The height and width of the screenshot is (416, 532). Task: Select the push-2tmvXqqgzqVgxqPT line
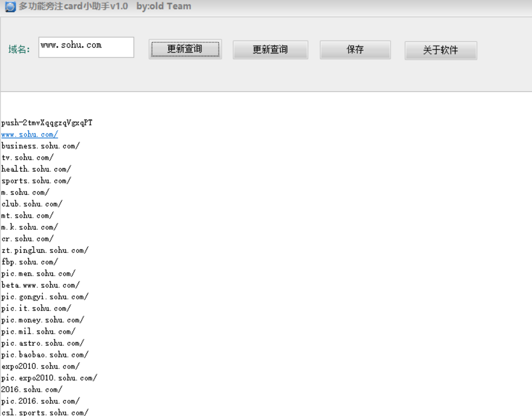coord(47,123)
